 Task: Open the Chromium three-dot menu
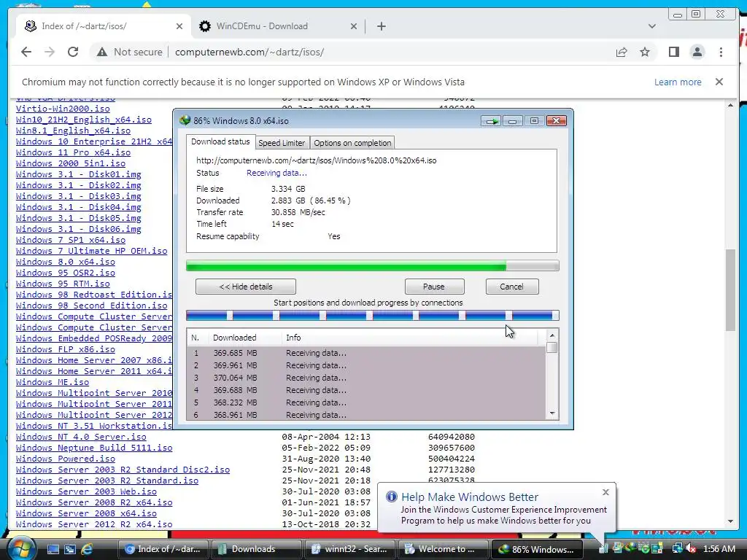point(721,52)
